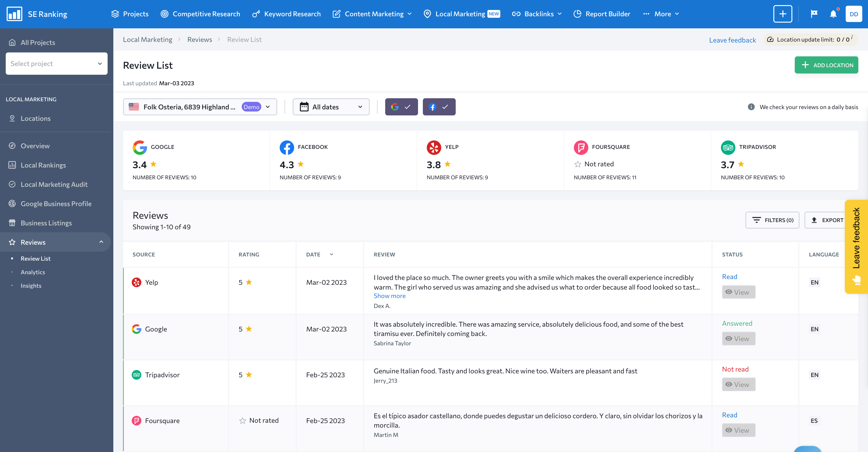Click the Foursquare icon in Martin M review row
Image resolution: width=868 pixels, height=452 pixels.
pyautogui.click(x=137, y=421)
